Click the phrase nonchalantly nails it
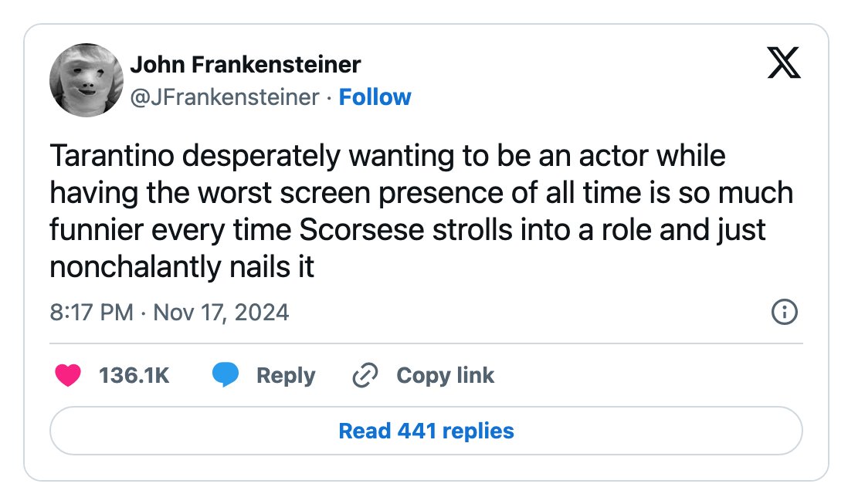The image size is (848, 504). [x=181, y=267]
